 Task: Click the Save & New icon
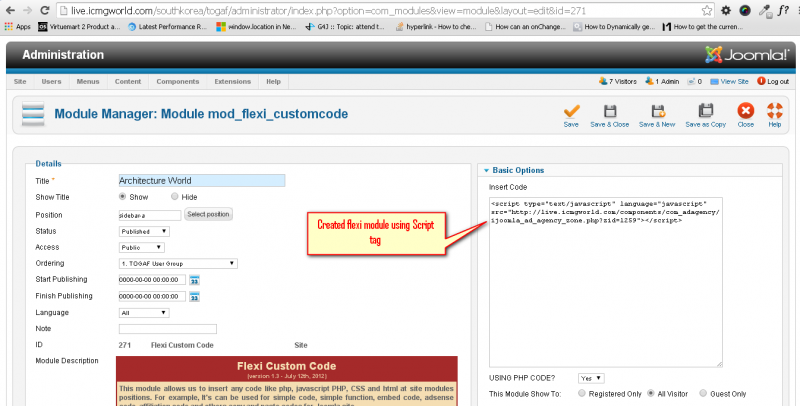point(658,112)
